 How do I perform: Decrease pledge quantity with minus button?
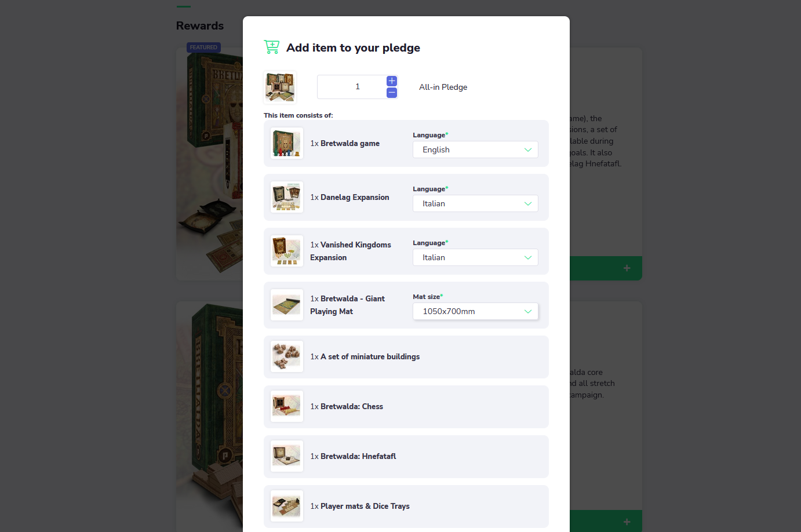coord(392,93)
